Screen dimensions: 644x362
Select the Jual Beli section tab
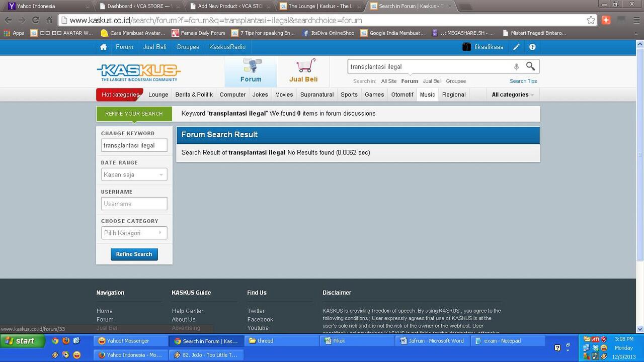pos(303,71)
